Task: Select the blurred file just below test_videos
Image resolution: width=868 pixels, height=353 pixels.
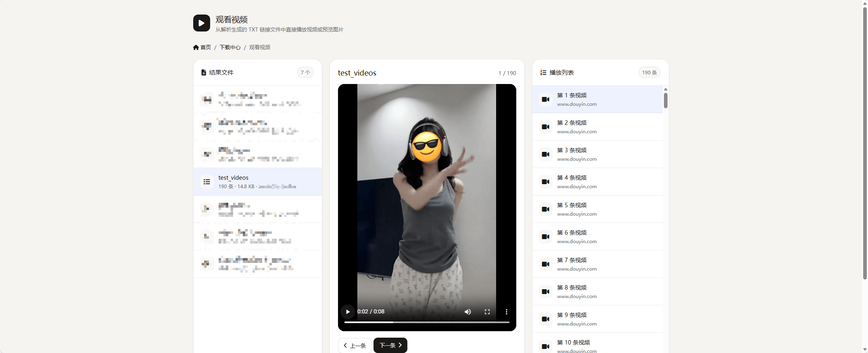Action: pyautogui.click(x=258, y=209)
